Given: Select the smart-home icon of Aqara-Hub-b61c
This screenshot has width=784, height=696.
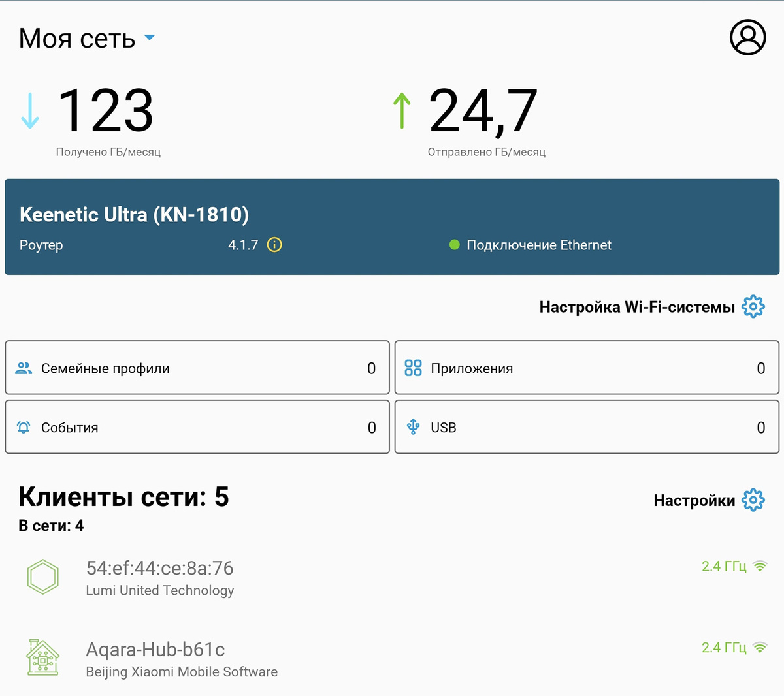Looking at the screenshot, I should (x=43, y=657).
